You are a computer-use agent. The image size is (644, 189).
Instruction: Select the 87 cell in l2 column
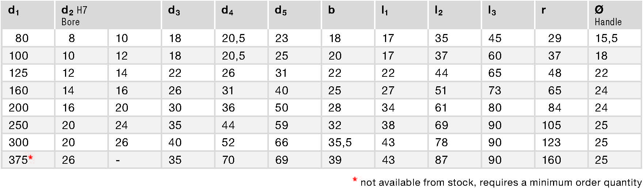click(441, 160)
